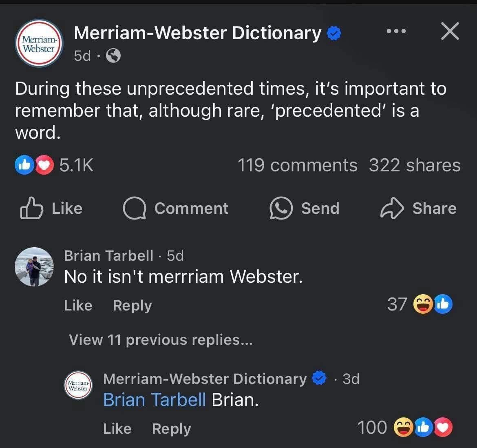
Task: Like Brian Tarbell's comment
Action: point(78,306)
